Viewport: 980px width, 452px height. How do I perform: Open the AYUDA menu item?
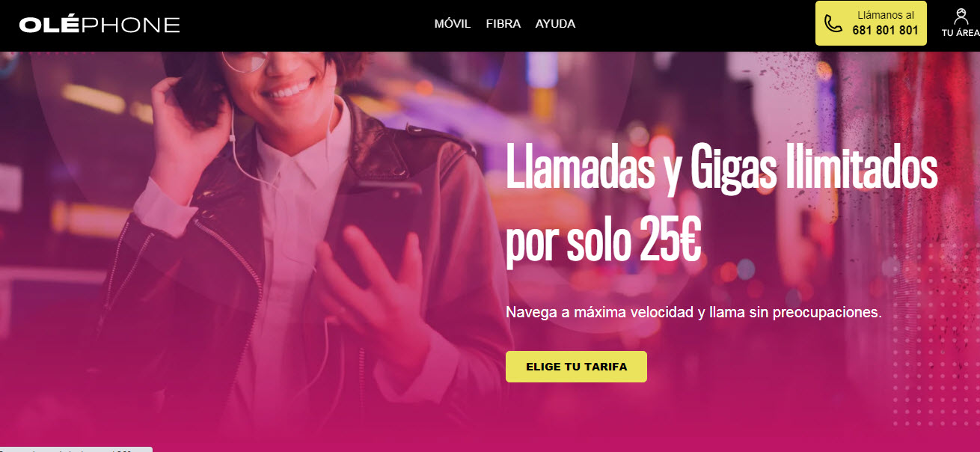point(555,24)
